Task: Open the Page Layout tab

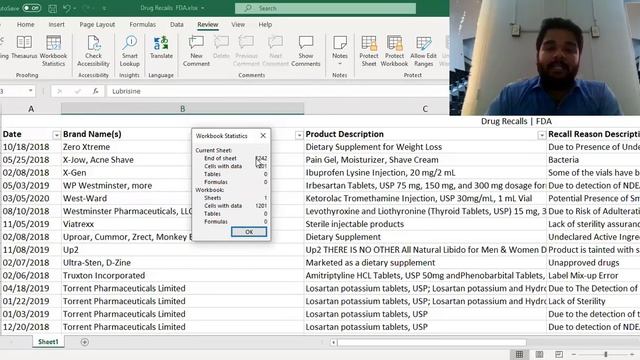Action: [x=97, y=24]
